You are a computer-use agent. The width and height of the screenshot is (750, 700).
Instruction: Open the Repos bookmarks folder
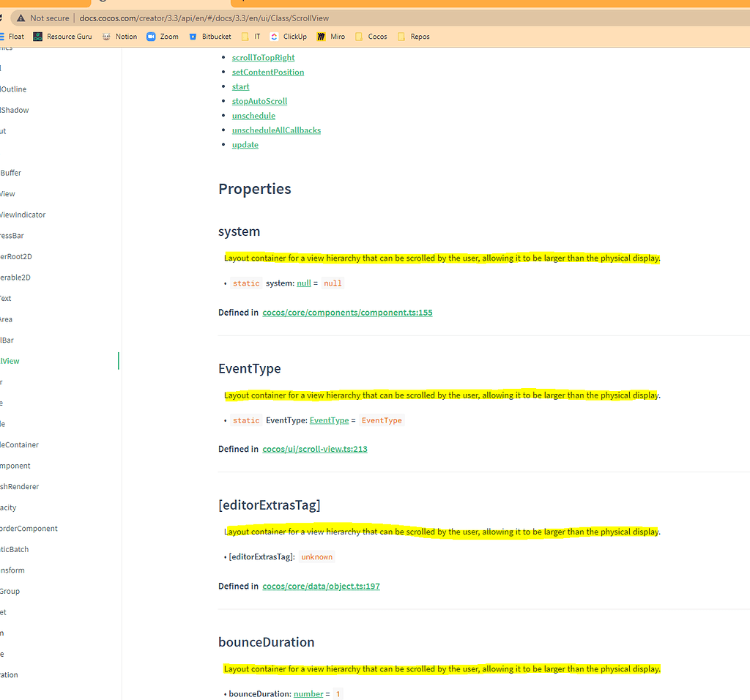(414, 37)
